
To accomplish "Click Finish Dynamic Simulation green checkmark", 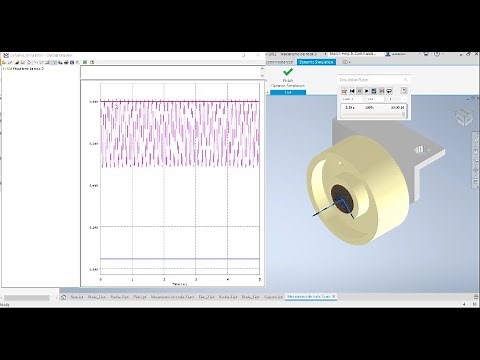I will click(288, 72).
